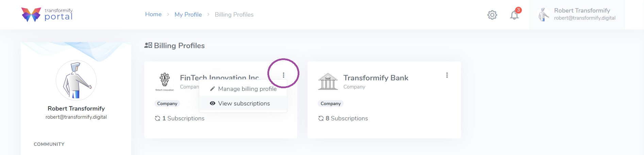Open Transformify Bank three-dot menu
Viewport: 644px width, 155px height.
click(447, 75)
